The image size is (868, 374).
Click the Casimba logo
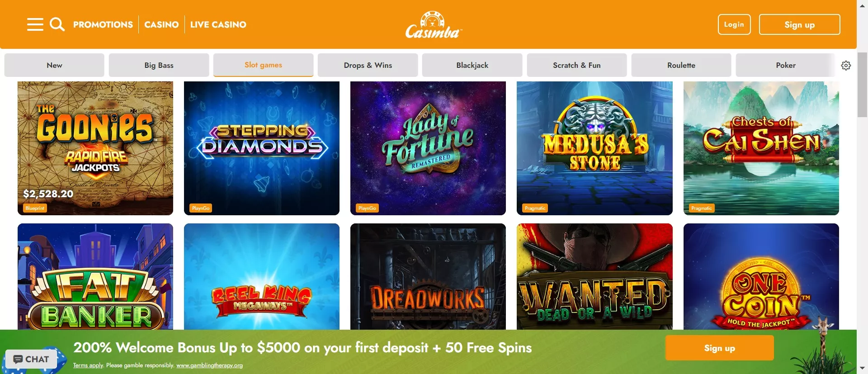433,25
